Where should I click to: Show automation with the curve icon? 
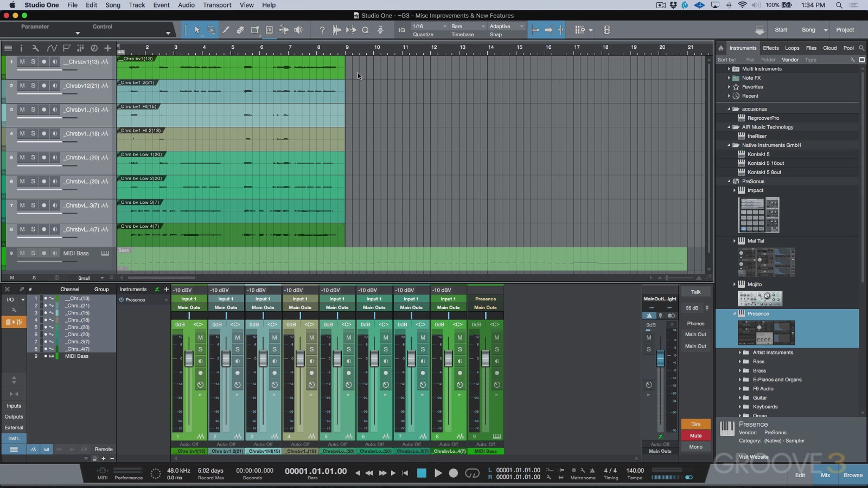coord(52,48)
